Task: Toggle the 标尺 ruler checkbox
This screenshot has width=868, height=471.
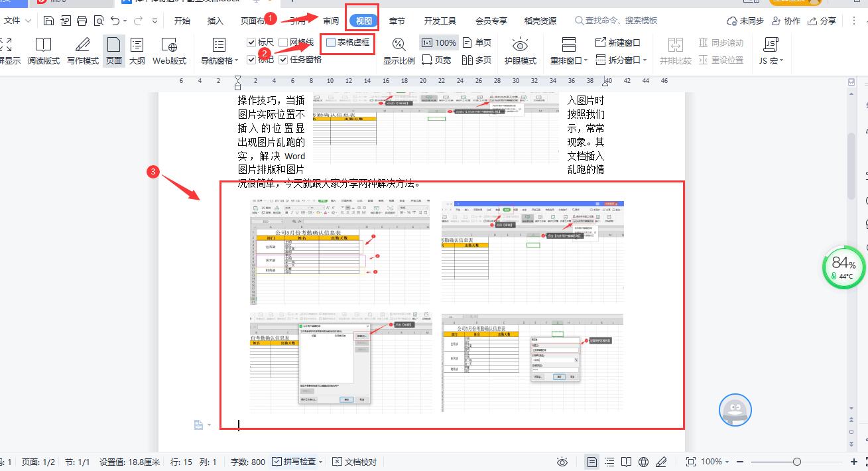Action: pyautogui.click(x=251, y=42)
